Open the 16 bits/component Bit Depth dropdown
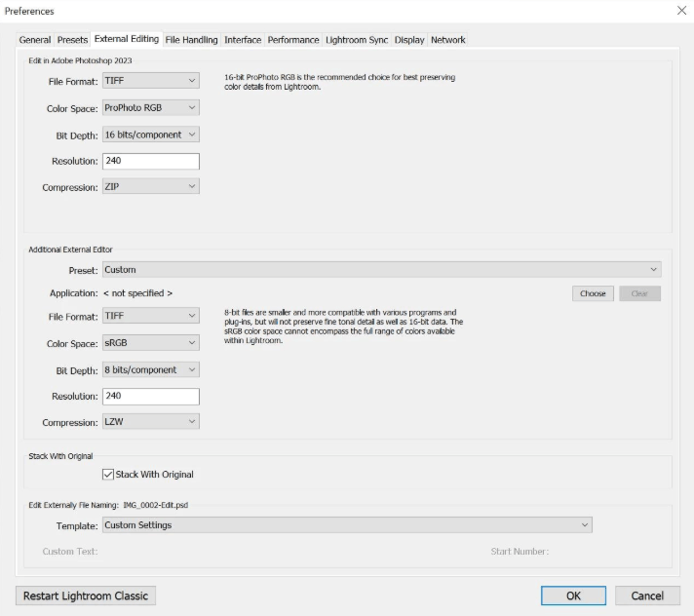This screenshot has height=616, width=694. (151, 135)
